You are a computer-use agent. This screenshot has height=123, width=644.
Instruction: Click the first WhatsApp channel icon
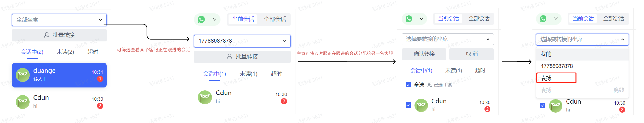pos(201,19)
